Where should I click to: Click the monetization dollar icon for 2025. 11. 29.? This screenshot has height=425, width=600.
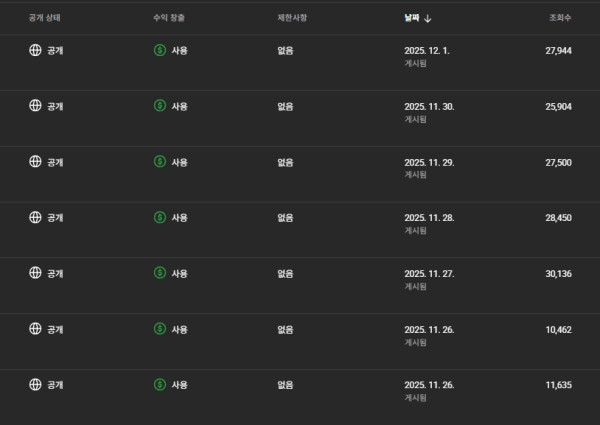coord(159,161)
